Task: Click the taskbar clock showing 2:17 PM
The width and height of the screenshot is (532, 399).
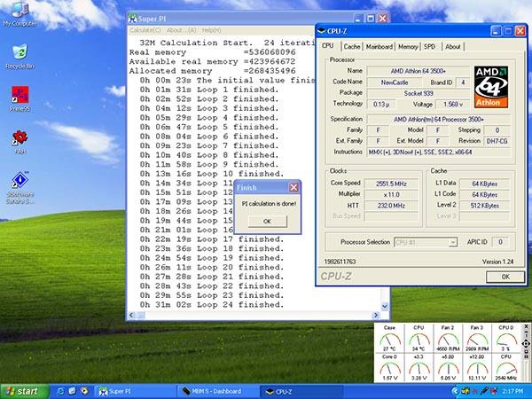Action: click(x=512, y=392)
